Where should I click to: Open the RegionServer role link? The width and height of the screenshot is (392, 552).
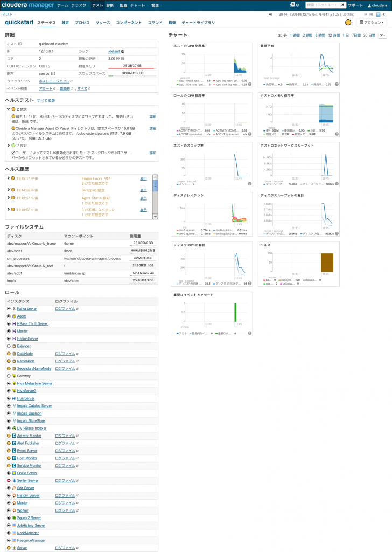27,339
